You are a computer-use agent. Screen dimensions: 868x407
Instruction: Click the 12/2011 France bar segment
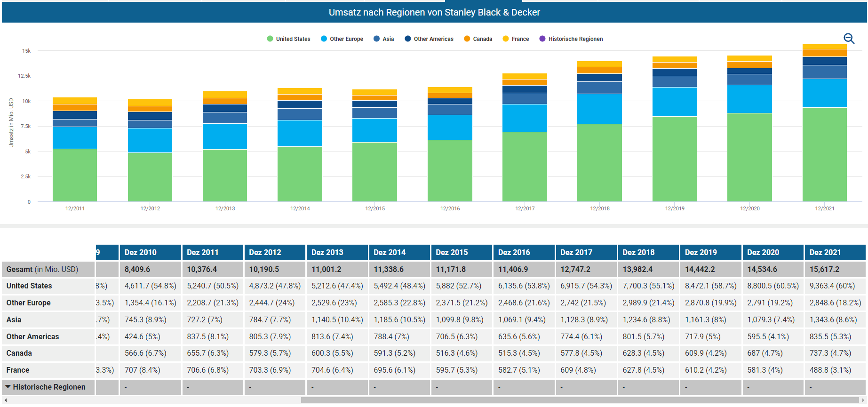pyautogui.click(x=75, y=101)
